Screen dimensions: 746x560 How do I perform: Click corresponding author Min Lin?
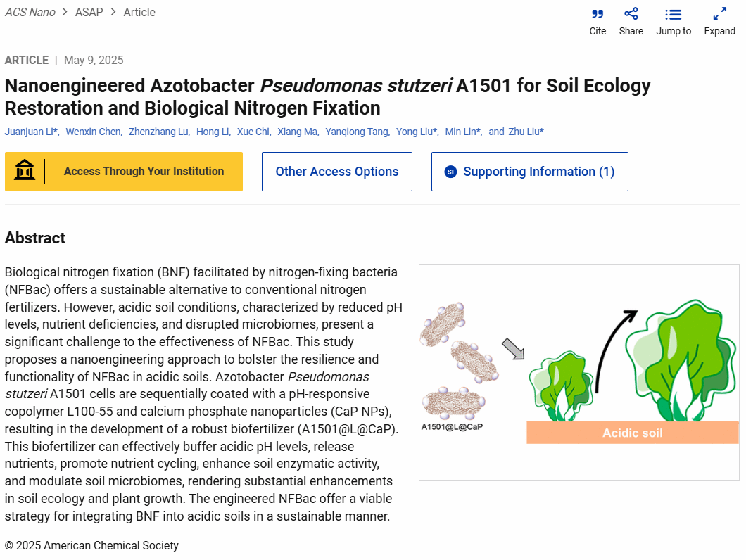(462, 132)
